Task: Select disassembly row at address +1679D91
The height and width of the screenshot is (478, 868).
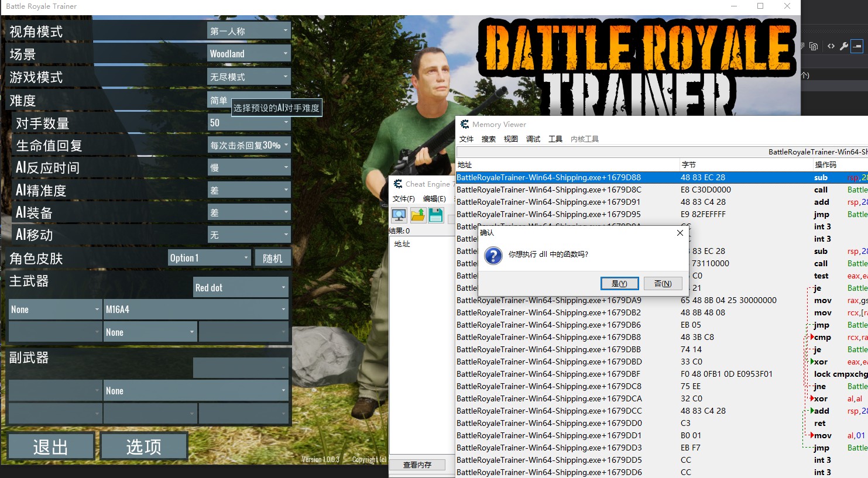Action: coord(662,202)
